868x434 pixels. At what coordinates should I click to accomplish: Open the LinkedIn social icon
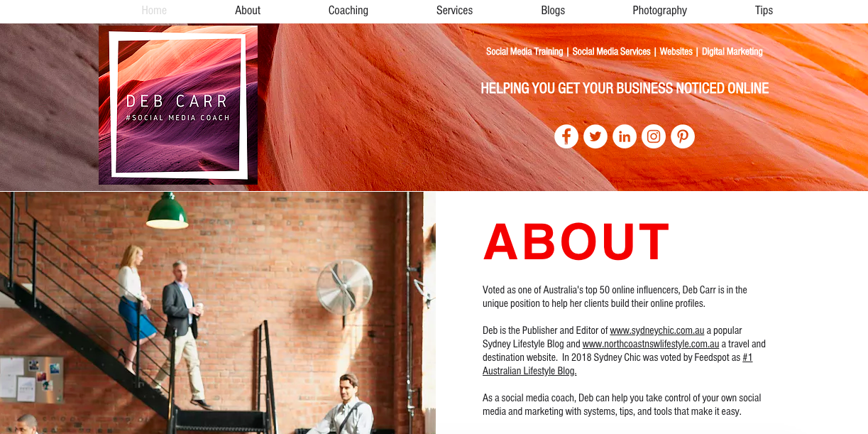click(x=625, y=136)
